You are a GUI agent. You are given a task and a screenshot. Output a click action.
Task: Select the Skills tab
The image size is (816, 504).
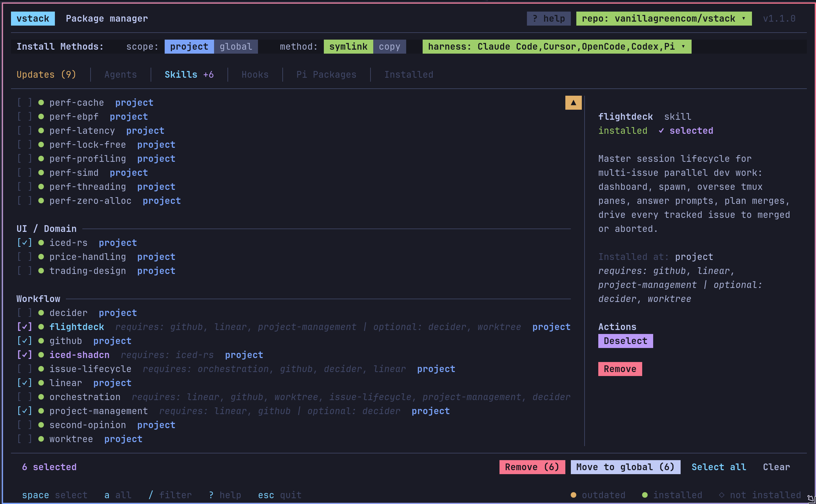(189, 75)
